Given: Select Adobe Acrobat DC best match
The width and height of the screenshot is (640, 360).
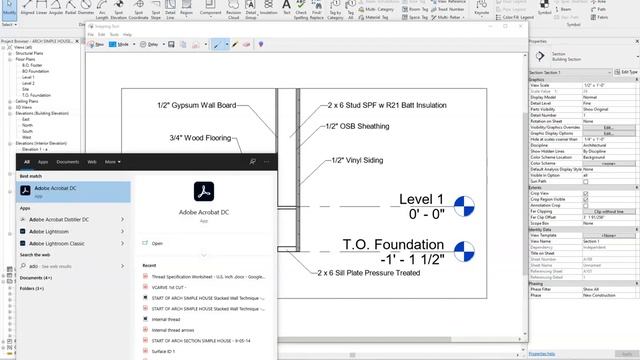Looking at the screenshot, I should pos(73,192).
